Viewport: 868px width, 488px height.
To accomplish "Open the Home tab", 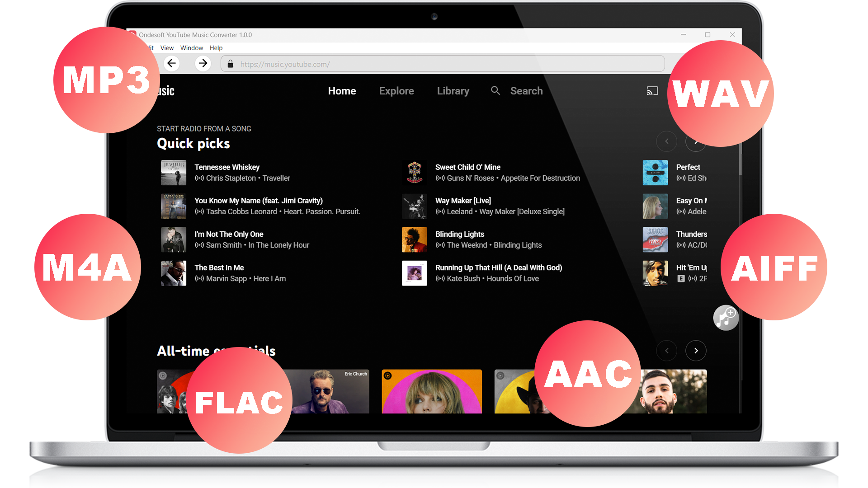I will (342, 90).
